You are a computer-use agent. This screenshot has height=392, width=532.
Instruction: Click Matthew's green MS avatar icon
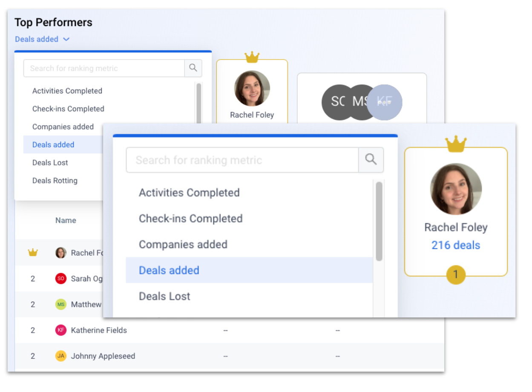point(60,304)
